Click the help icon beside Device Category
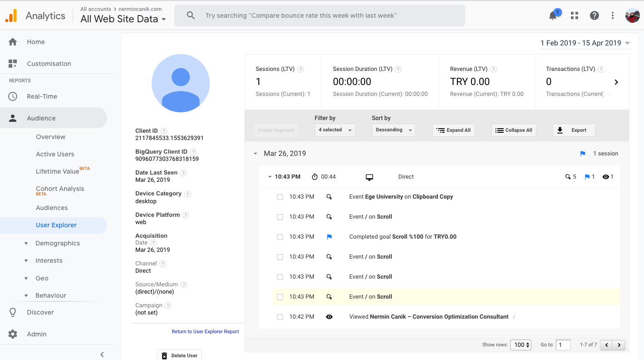644x360 pixels. coord(187,194)
